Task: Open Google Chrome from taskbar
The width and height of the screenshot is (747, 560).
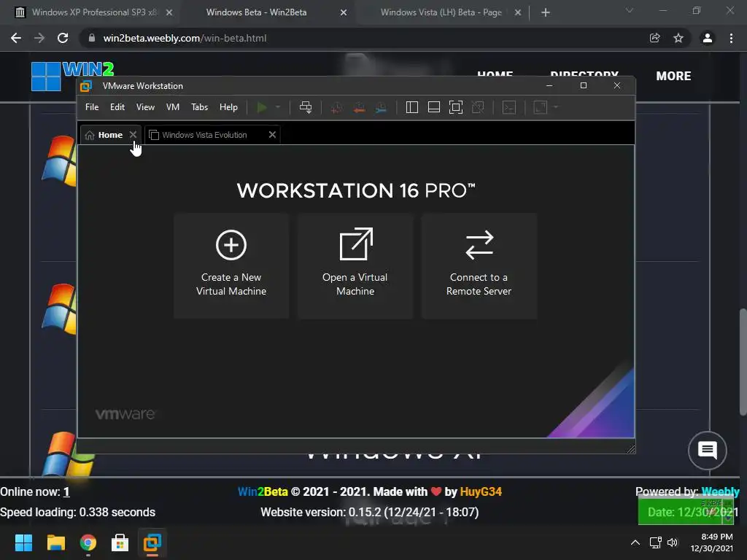Action: tap(88, 542)
